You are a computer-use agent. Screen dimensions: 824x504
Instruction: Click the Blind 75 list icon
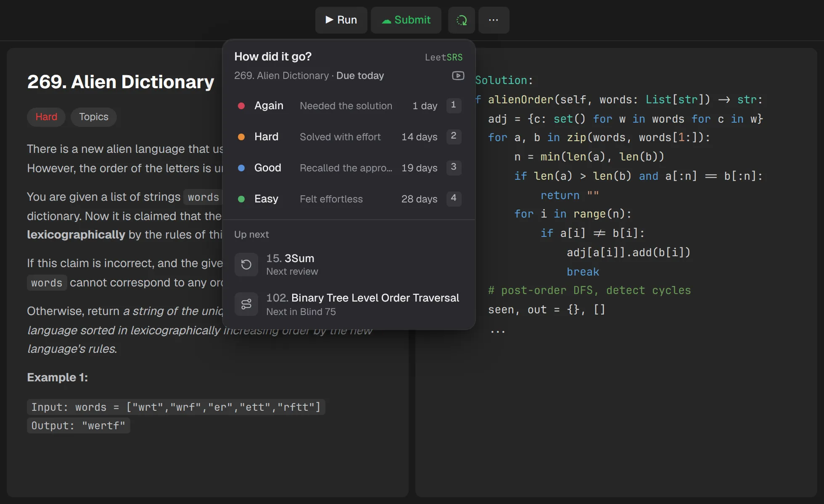coord(246,304)
